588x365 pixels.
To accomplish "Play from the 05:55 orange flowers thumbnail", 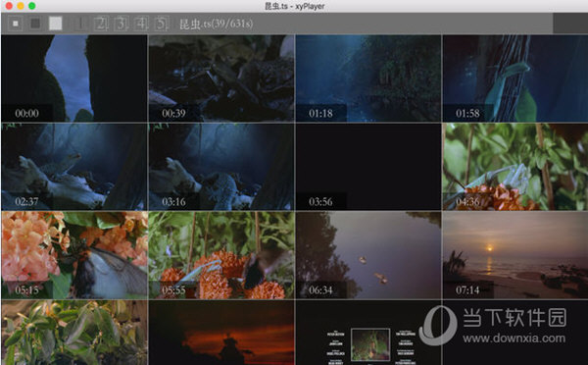I will [221, 255].
